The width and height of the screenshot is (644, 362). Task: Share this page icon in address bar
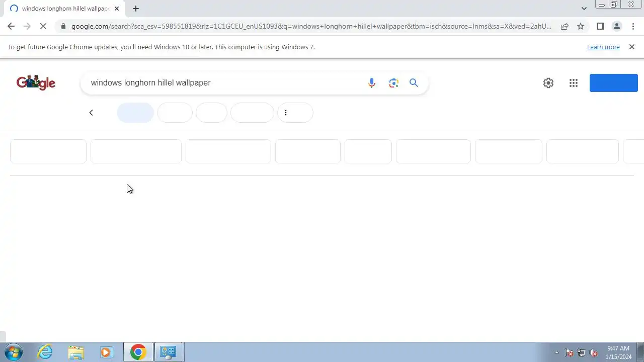pyautogui.click(x=565, y=26)
